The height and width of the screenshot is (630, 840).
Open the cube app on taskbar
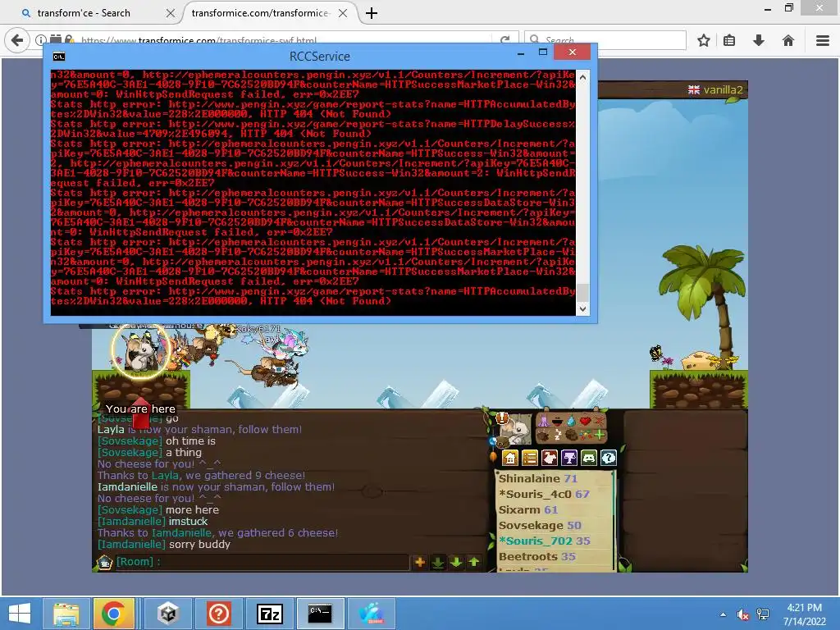click(168, 614)
